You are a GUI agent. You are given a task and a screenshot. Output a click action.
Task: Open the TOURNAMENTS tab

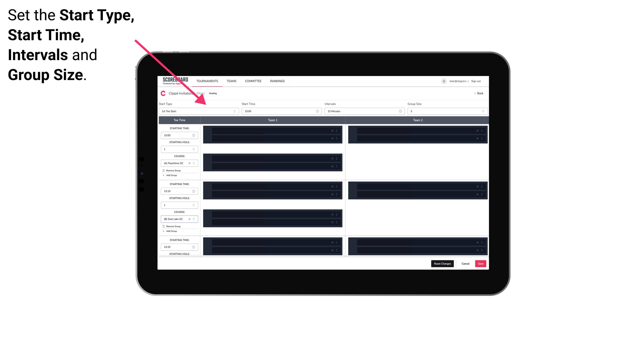point(208,81)
